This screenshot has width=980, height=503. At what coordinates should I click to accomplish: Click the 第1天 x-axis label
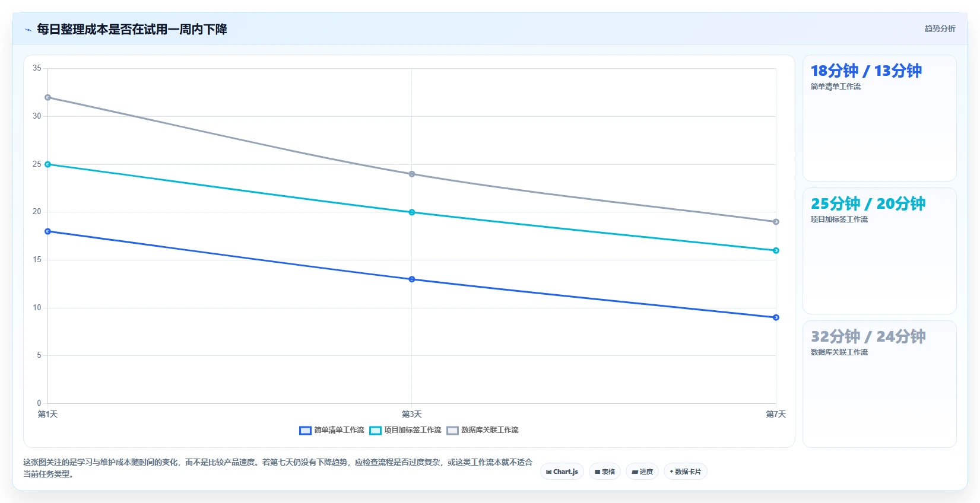point(47,414)
